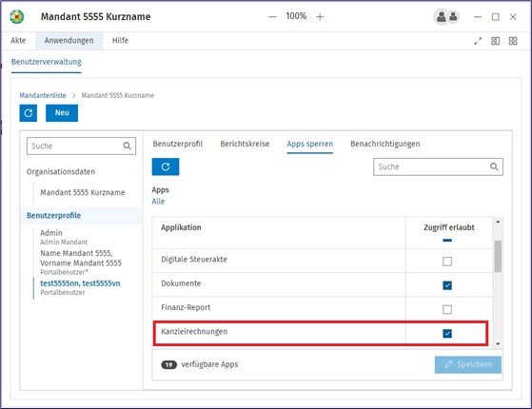Screen dimensions: 532x409
Task: Click the colorful app logo icon
Action: tap(16, 16)
